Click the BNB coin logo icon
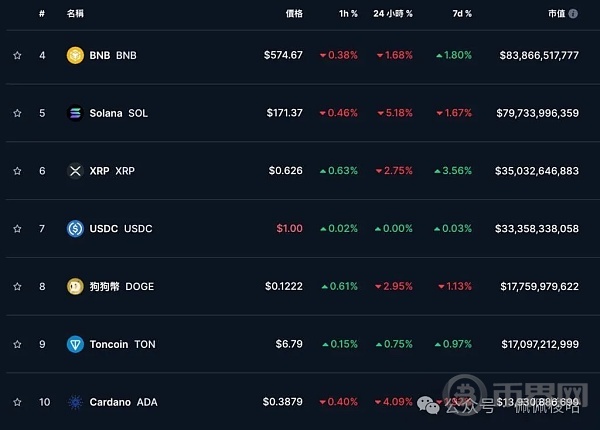Image resolution: width=600 pixels, height=430 pixels. [74, 55]
